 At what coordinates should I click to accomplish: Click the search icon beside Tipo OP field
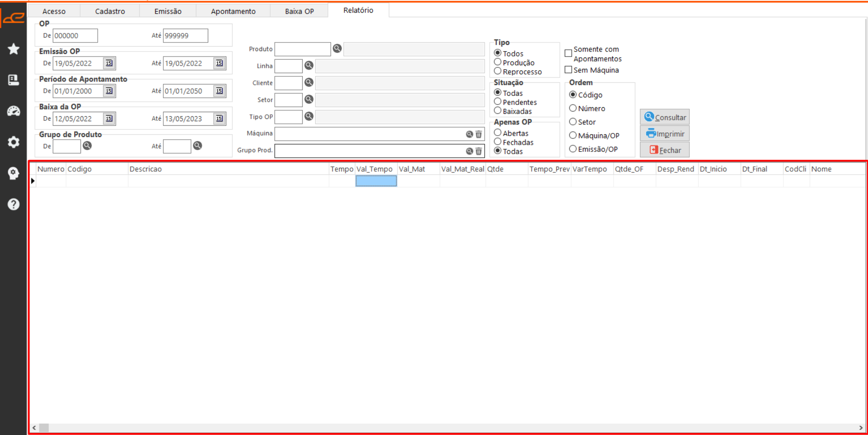[309, 116]
